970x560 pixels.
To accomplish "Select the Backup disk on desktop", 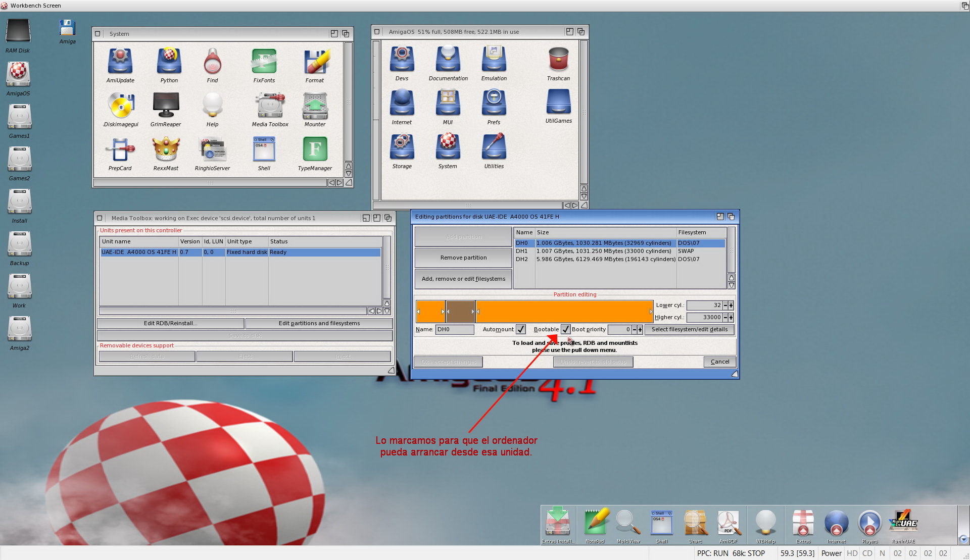I will pyautogui.click(x=19, y=244).
